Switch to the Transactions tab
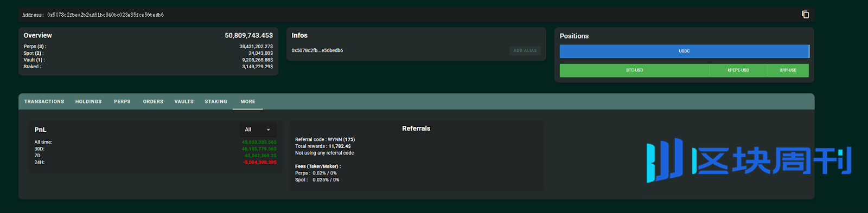 44,102
